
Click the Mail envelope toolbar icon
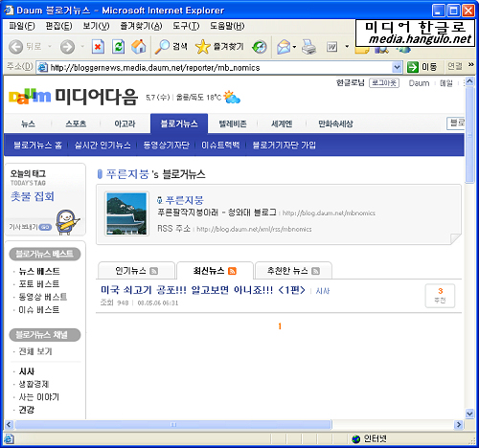pyautogui.click(x=284, y=47)
